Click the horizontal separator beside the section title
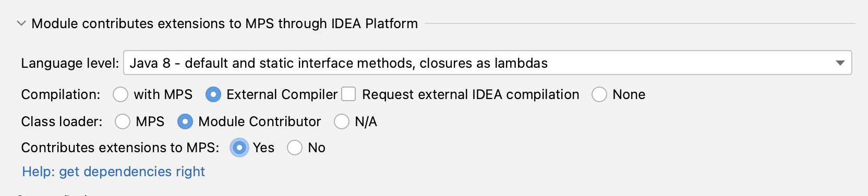Image resolution: width=868 pixels, height=196 pixels. coord(640,23)
